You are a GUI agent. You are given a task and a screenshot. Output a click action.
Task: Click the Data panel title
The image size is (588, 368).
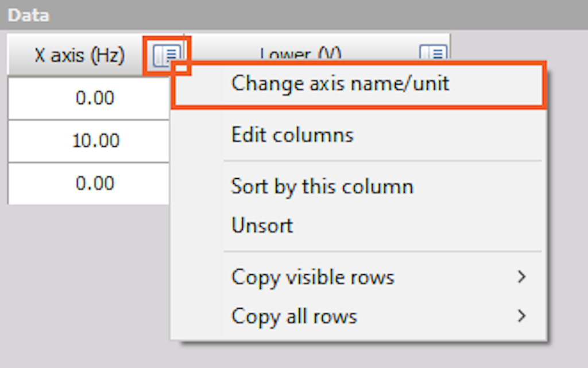point(29,15)
